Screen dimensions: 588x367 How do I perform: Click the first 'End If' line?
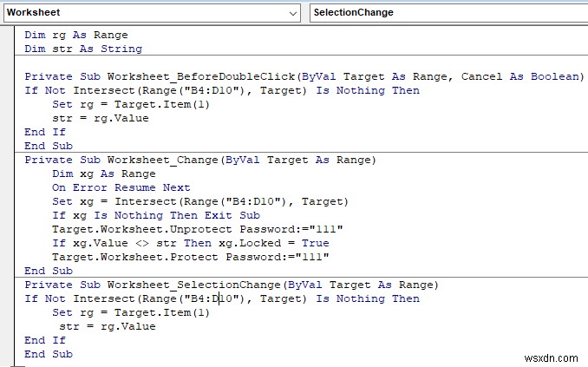coord(45,132)
